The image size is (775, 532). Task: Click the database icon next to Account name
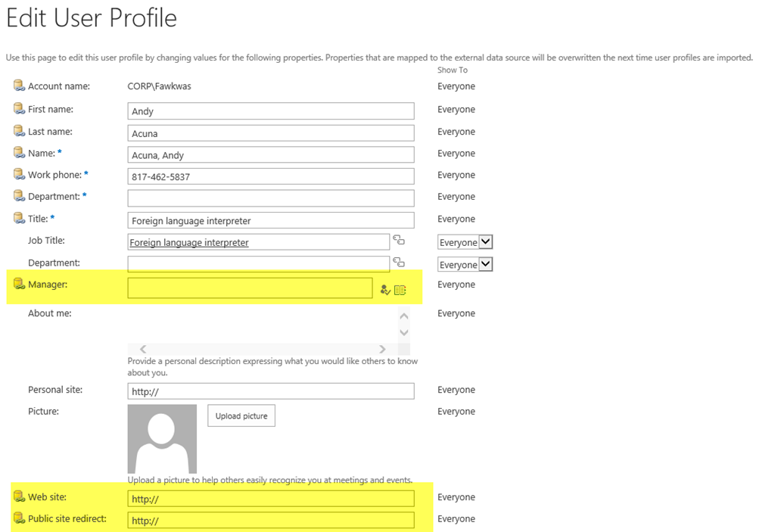tap(19, 86)
